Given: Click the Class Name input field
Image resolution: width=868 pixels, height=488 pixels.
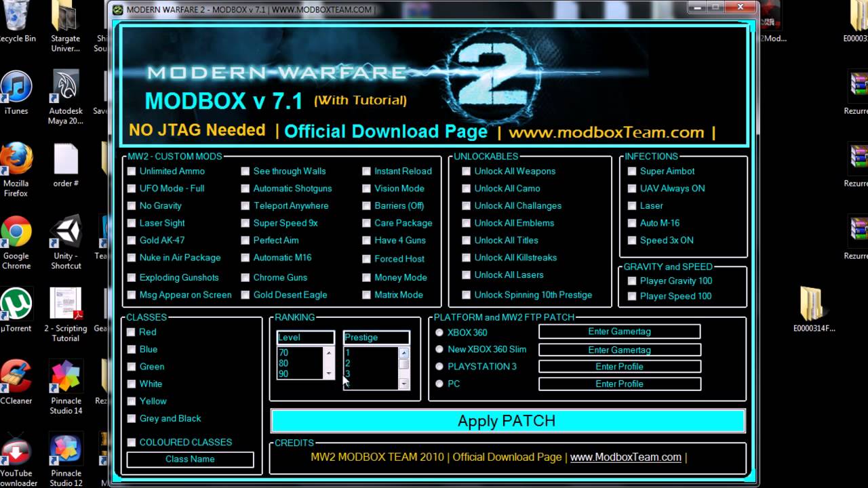Looking at the screenshot, I should pos(190,460).
